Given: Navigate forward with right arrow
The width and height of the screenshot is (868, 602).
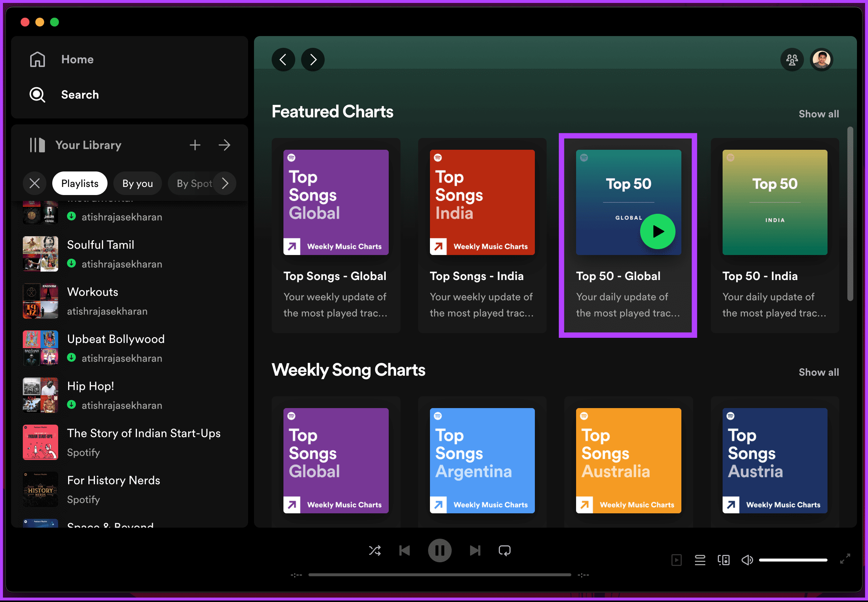Looking at the screenshot, I should tap(313, 59).
